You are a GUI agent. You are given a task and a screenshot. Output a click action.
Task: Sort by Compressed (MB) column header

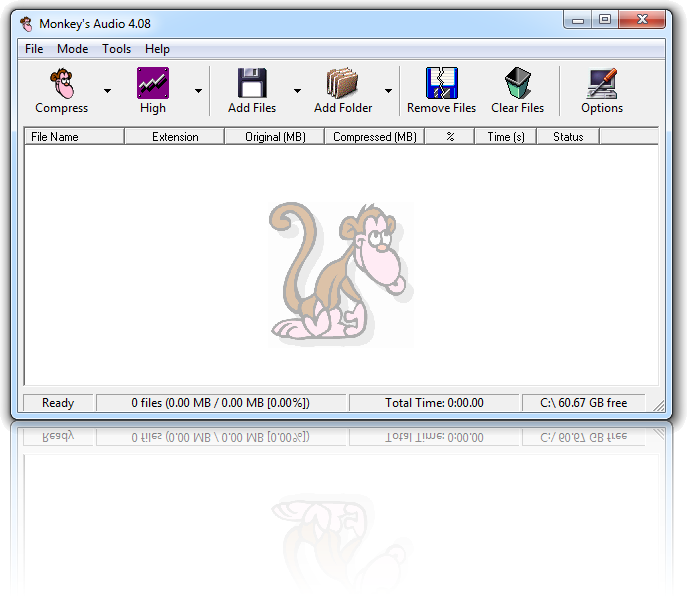click(374, 137)
